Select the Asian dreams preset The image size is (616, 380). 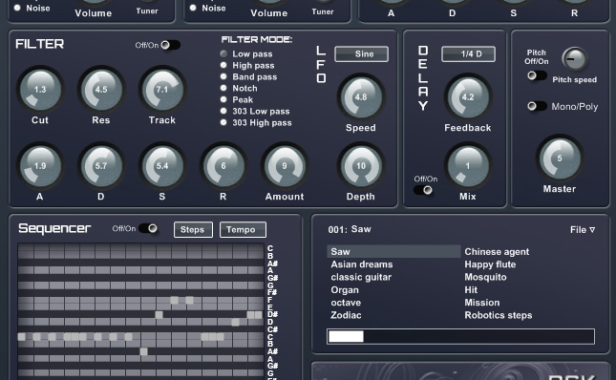point(361,264)
